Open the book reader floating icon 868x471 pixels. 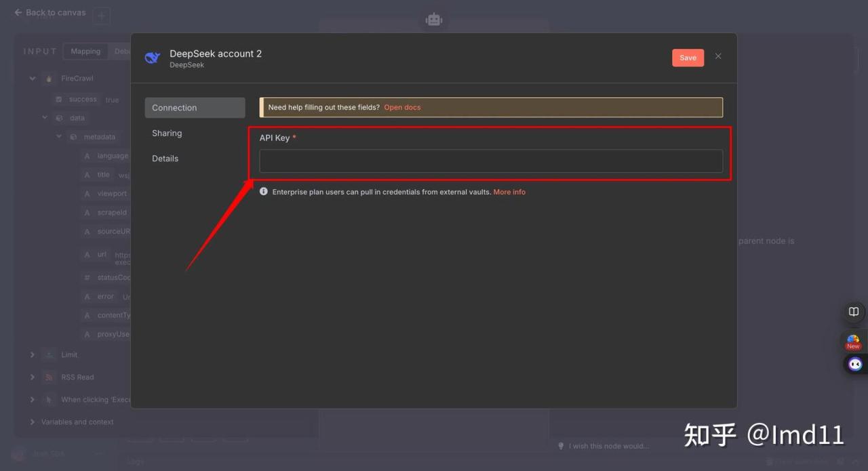854,312
